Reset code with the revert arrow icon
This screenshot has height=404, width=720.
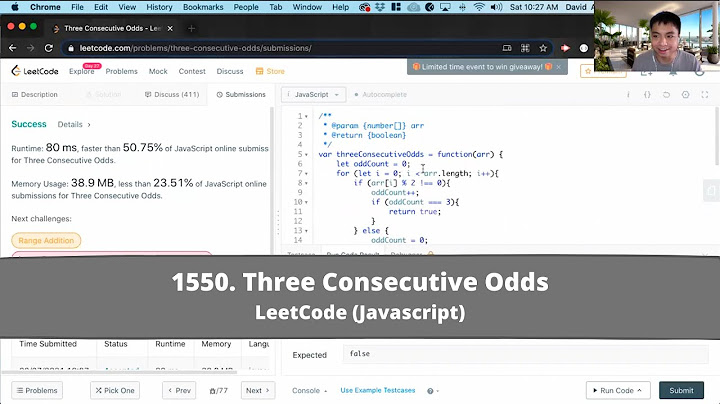(x=666, y=95)
